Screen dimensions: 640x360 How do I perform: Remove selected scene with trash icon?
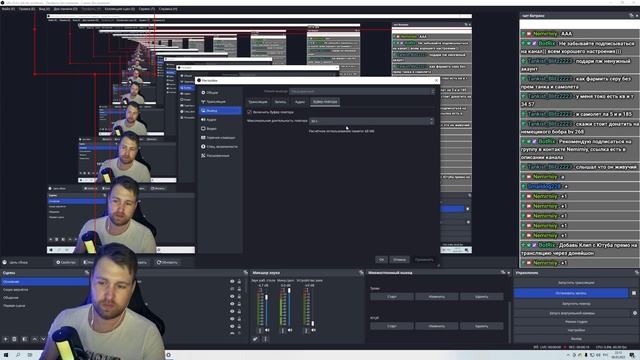click(x=14, y=339)
